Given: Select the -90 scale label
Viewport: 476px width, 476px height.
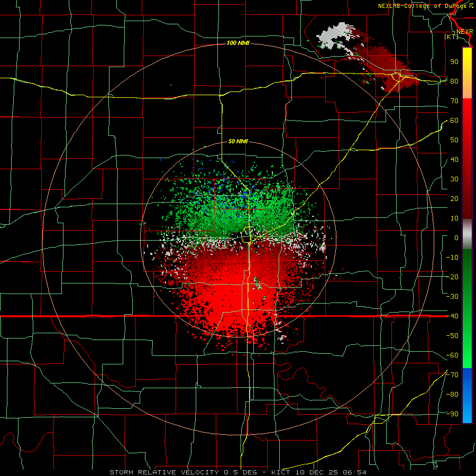Looking at the screenshot, I should 452,414.
